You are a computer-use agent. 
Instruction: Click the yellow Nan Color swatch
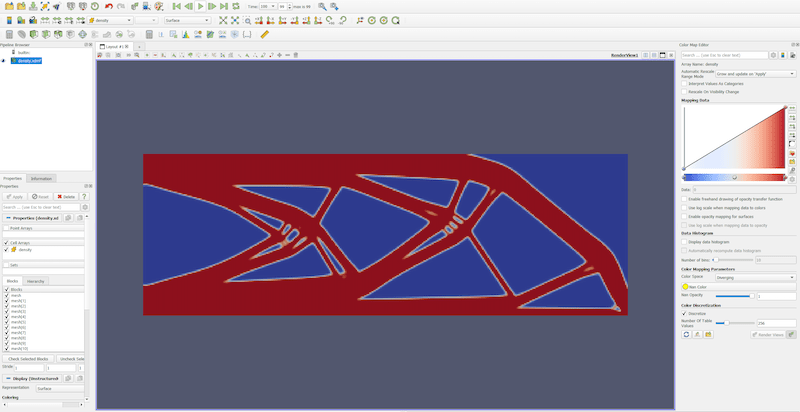pyautogui.click(x=685, y=286)
